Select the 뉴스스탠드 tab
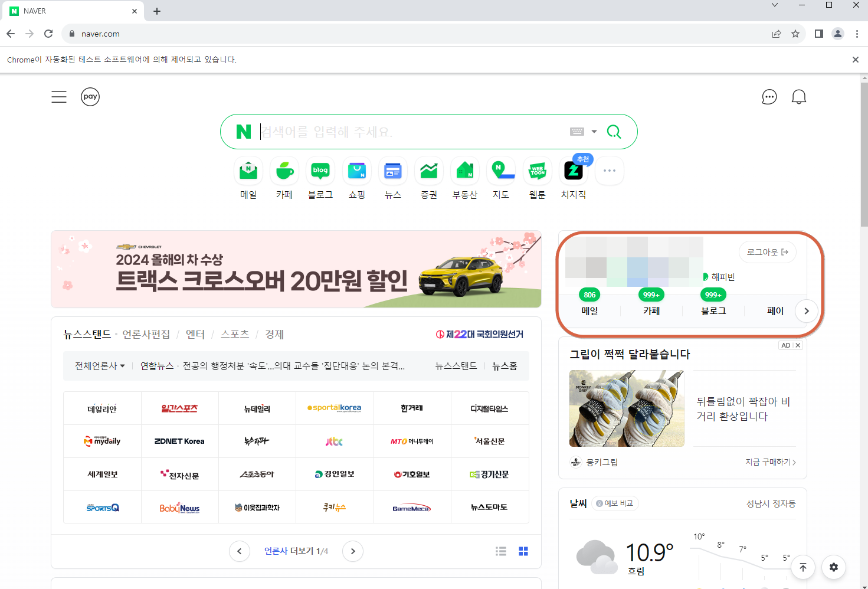The height and width of the screenshot is (589, 868). coord(87,334)
